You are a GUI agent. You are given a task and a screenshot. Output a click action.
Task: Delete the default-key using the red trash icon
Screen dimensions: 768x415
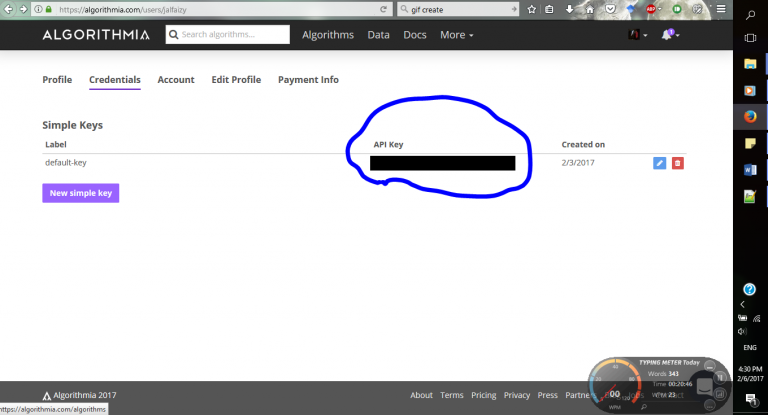[x=678, y=162]
